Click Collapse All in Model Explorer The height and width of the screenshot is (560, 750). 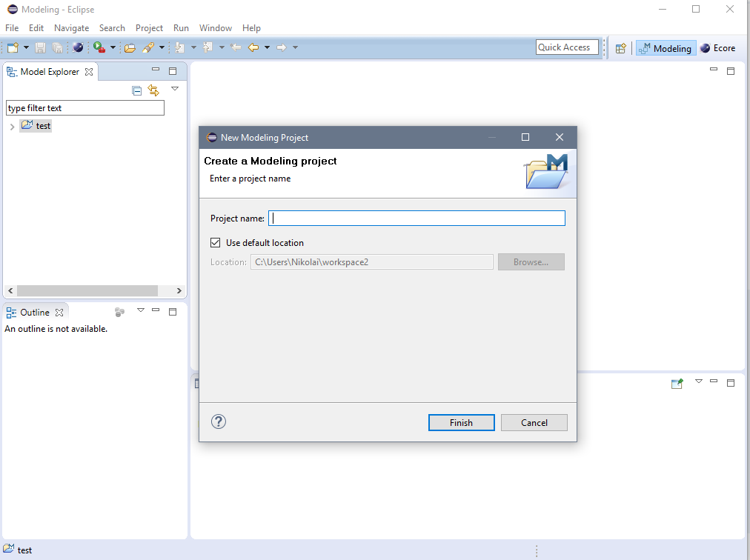[137, 90]
